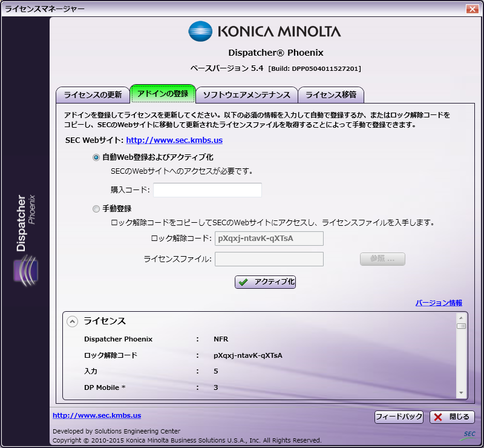Click the copyright notice in the footer
The height and width of the screenshot is (448, 484).
[x=187, y=440]
